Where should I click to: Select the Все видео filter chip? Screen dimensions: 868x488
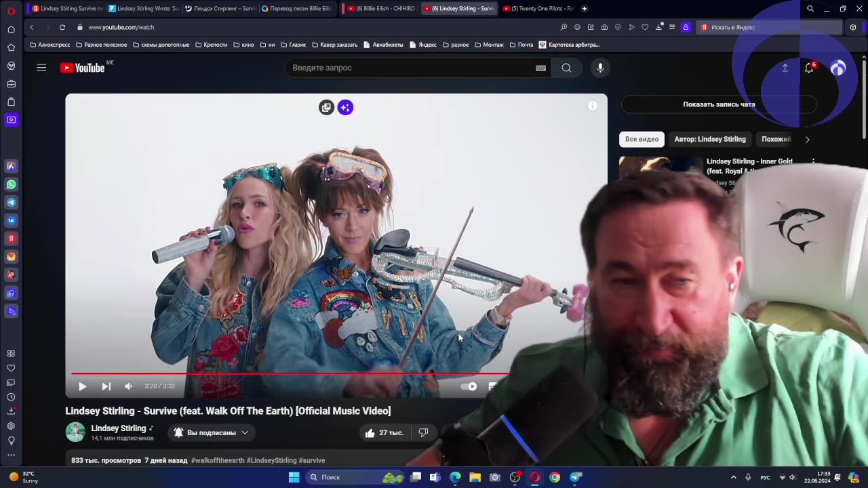click(x=642, y=139)
